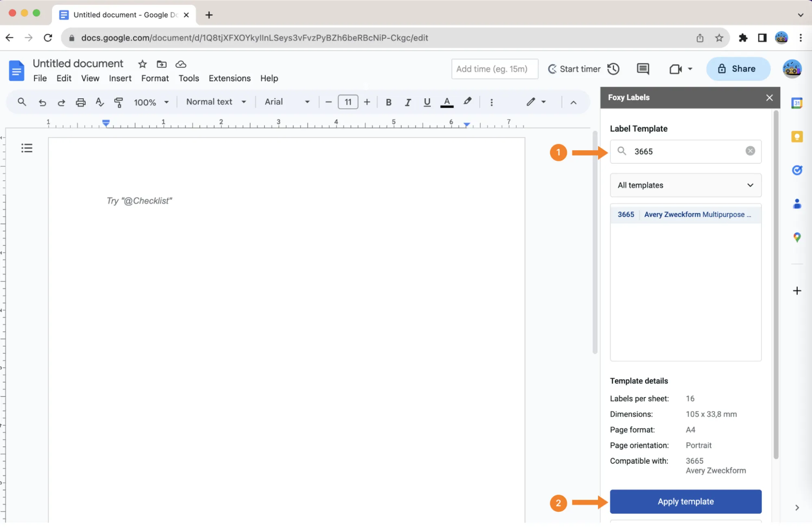Image resolution: width=812 pixels, height=528 pixels.
Task: Open the Extensions menu
Action: click(x=230, y=78)
